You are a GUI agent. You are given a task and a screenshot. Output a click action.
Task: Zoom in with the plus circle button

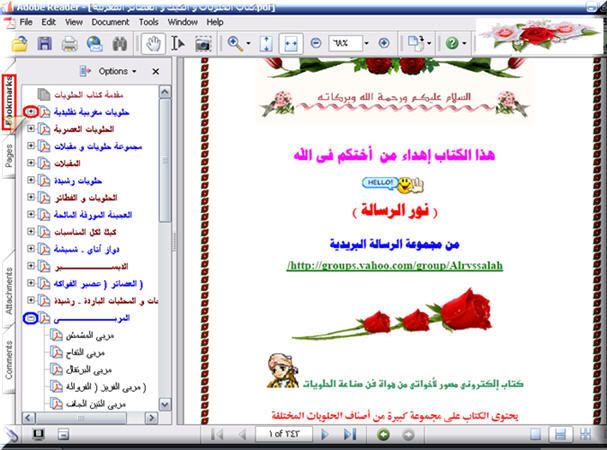click(x=384, y=43)
